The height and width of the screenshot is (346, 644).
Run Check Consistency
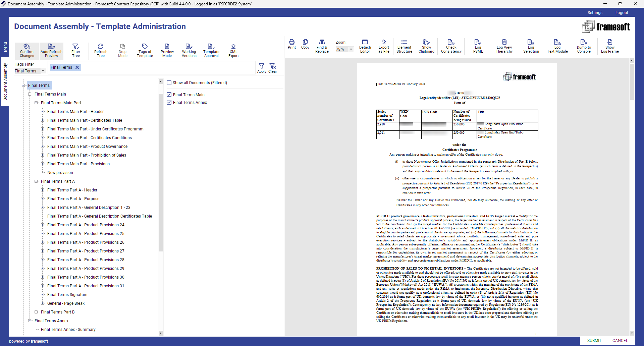coord(451,46)
